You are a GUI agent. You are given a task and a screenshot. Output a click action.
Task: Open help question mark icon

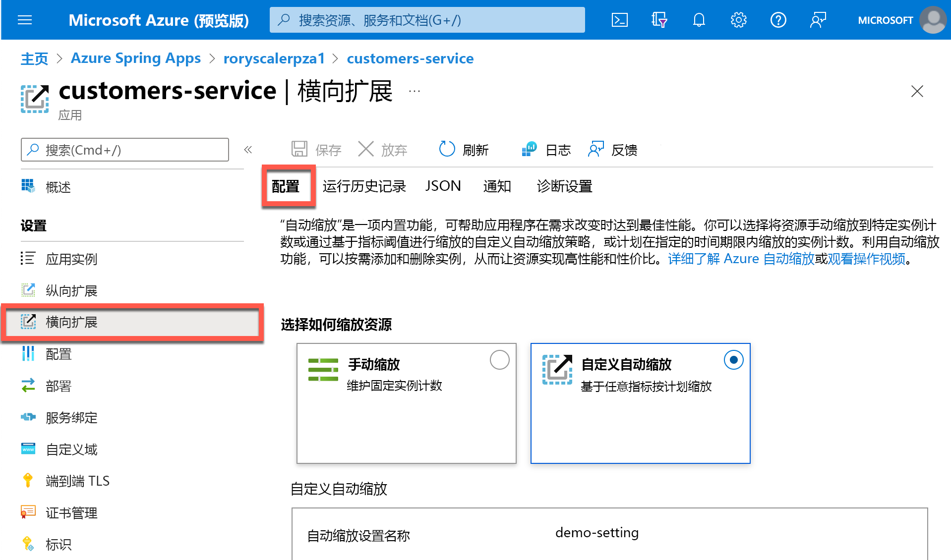pos(778,20)
